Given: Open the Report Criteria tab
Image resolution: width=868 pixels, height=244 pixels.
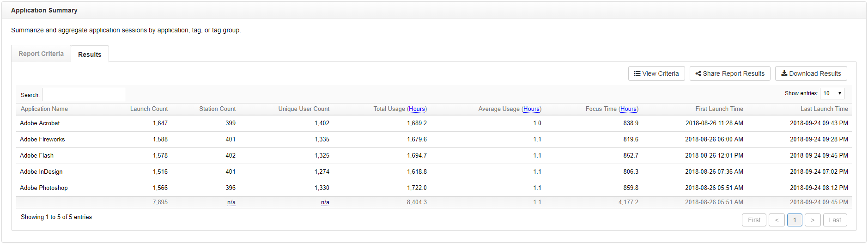Looking at the screenshot, I should pos(41,54).
